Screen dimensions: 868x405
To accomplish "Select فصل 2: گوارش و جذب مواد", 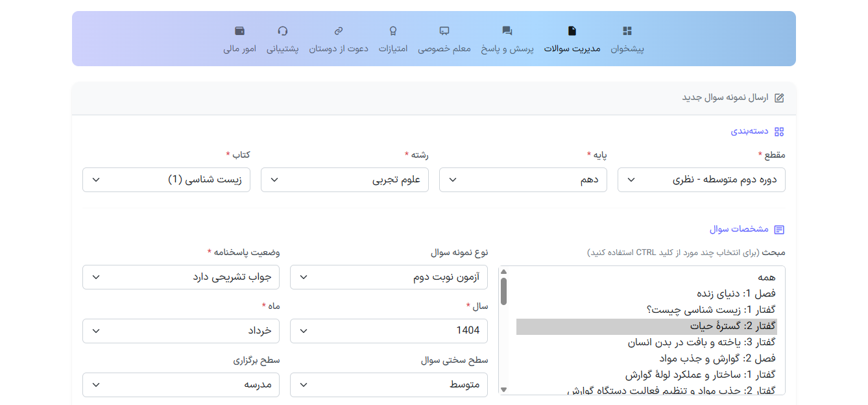I will coord(646,358).
